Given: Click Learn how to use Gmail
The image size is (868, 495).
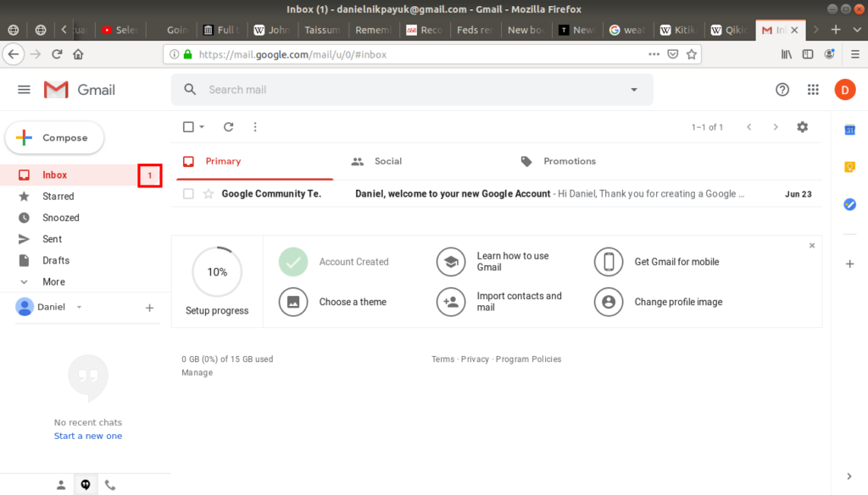Looking at the screenshot, I should (x=493, y=261).
